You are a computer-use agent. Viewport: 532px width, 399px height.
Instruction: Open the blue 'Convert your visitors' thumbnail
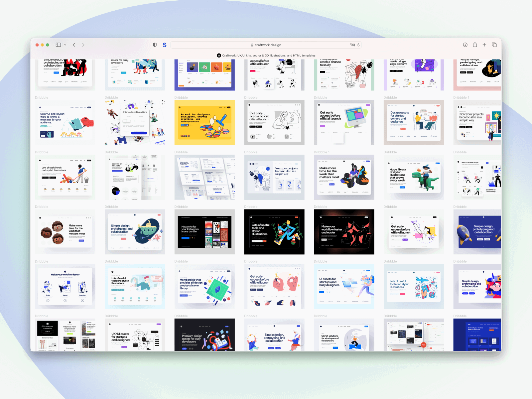tap(477, 335)
